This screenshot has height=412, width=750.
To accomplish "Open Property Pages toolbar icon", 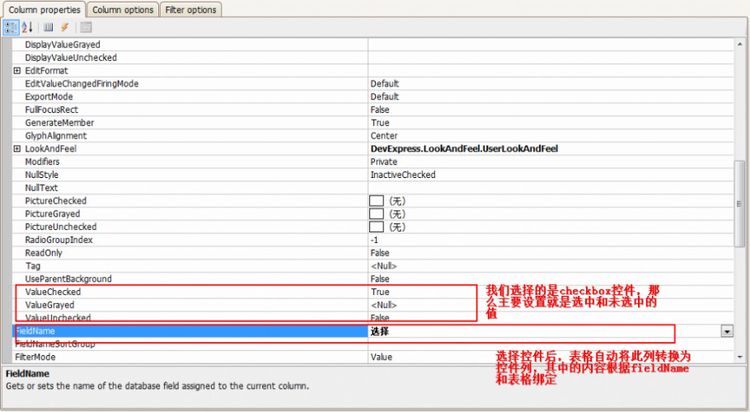I will pyautogui.click(x=86, y=27).
